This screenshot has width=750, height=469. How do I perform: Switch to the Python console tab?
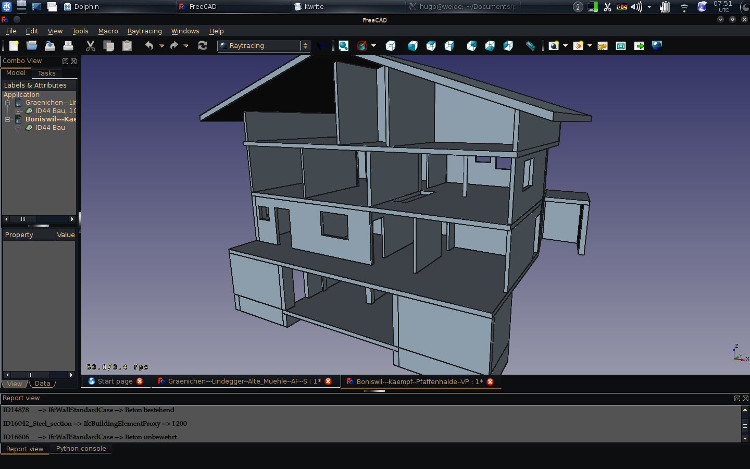point(82,449)
